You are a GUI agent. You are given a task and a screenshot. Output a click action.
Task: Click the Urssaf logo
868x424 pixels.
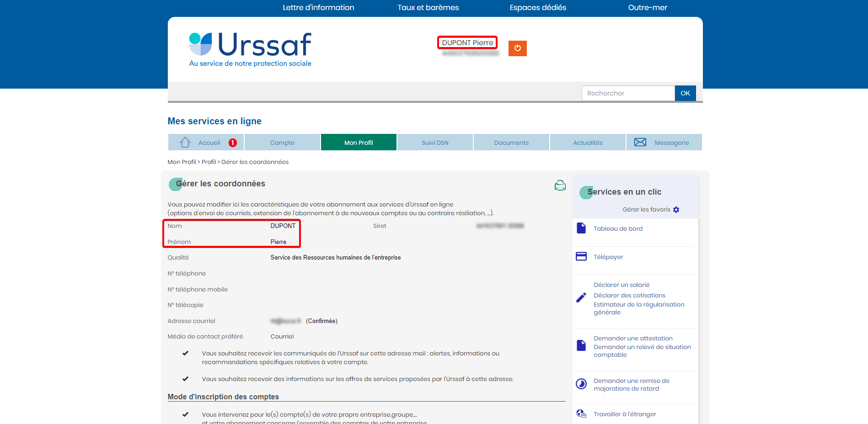[x=250, y=49]
